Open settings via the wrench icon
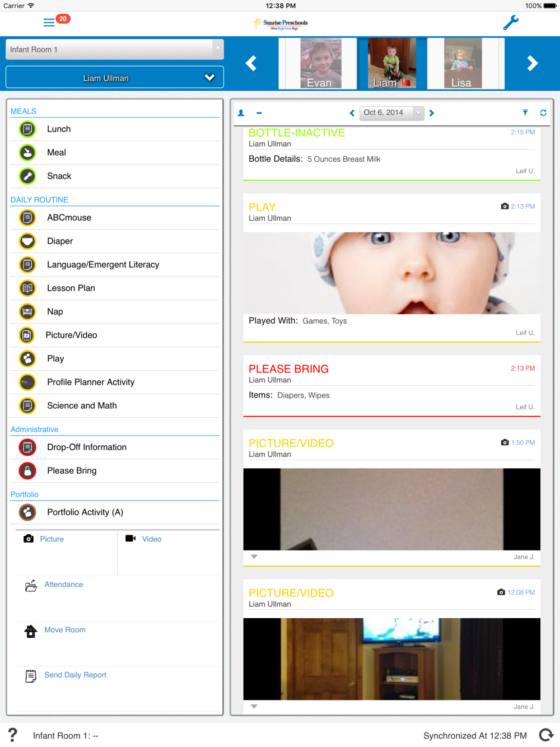 pos(510,23)
